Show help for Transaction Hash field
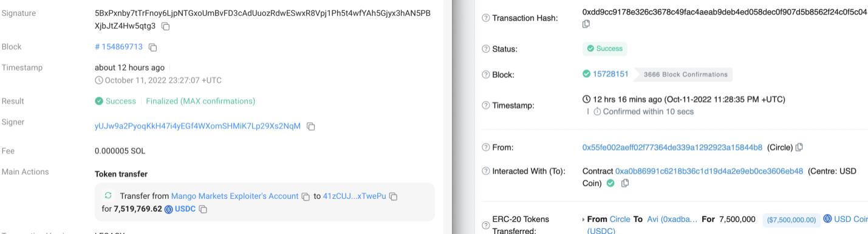Image resolution: width=868 pixels, height=234 pixels. [x=486, y=18]
